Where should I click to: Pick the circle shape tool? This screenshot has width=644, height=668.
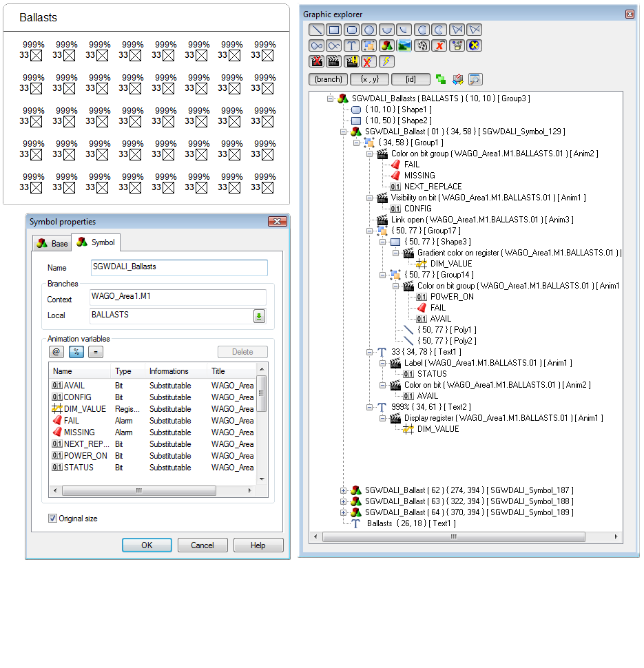[369, 30]
